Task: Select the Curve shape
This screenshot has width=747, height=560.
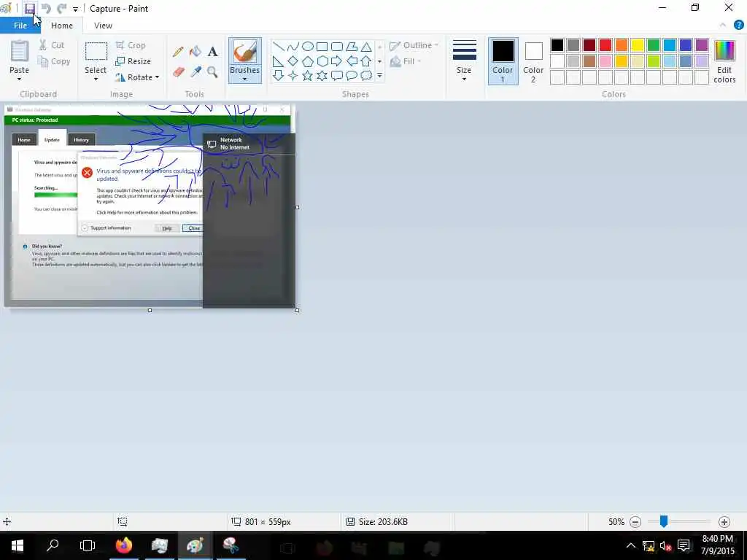Action: [x=293, y=46]
